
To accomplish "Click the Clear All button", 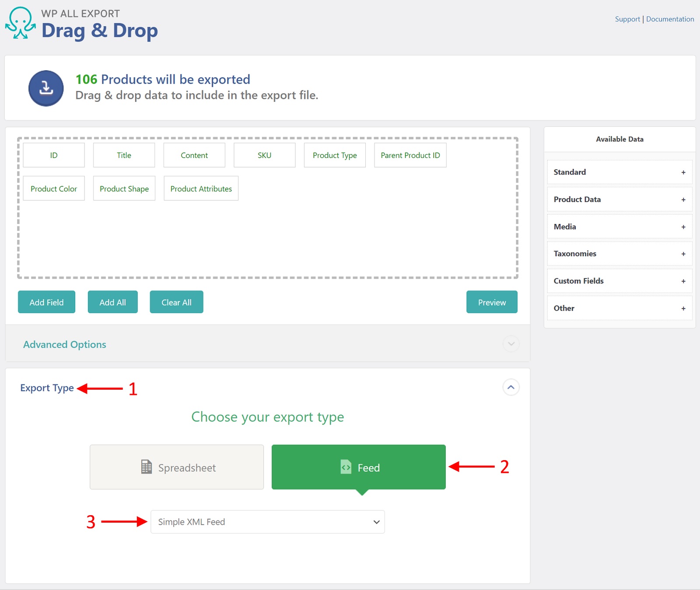I will [176, 302].
